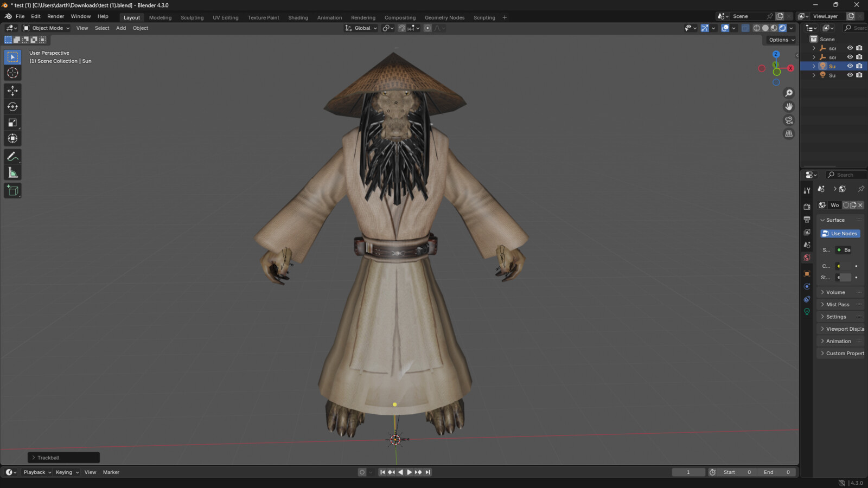868x488 pixels.
Task: Select the Add Cube tool
Action: [x=12, y=191]
